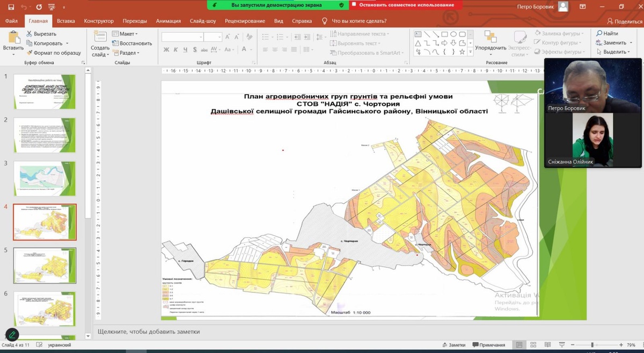Open the Вставка ribbon tab
The height and width of the screenshot is (353, 644).
[x=65, y=21]
